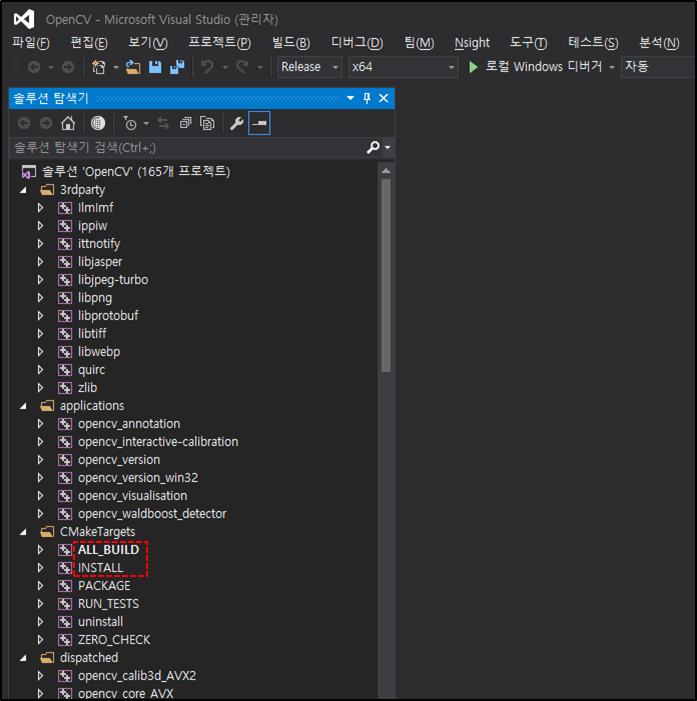
Task: Open the 편집(E) menu
Action: [89, 43]
